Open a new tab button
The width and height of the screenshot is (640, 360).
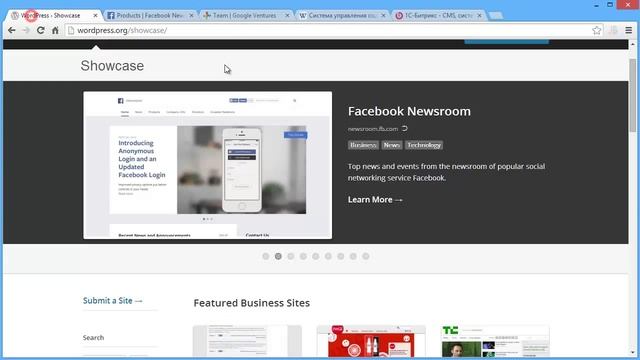(496, 16)
